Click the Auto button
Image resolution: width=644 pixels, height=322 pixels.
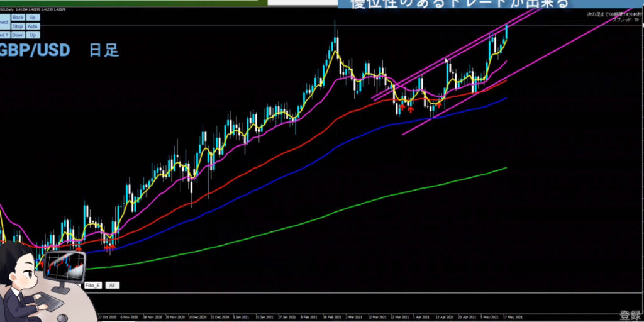tap(33, 26)
